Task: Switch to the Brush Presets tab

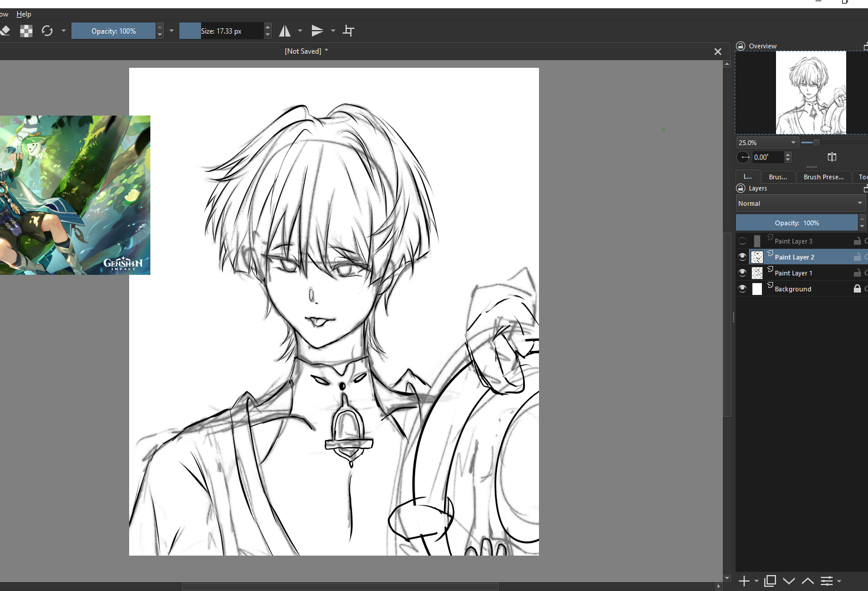Action: (823, 177)
